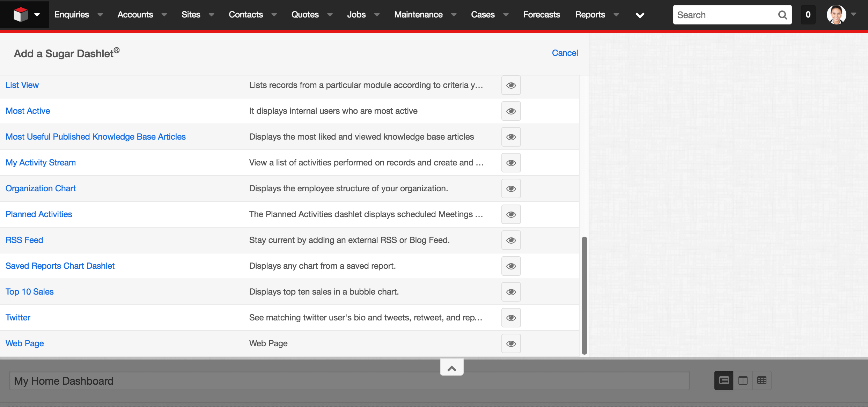Open the notifications counter showing 0
Image resolution: width=868 pixels, height=407 pixels.
pyautogui.click(x=808, y=15)
